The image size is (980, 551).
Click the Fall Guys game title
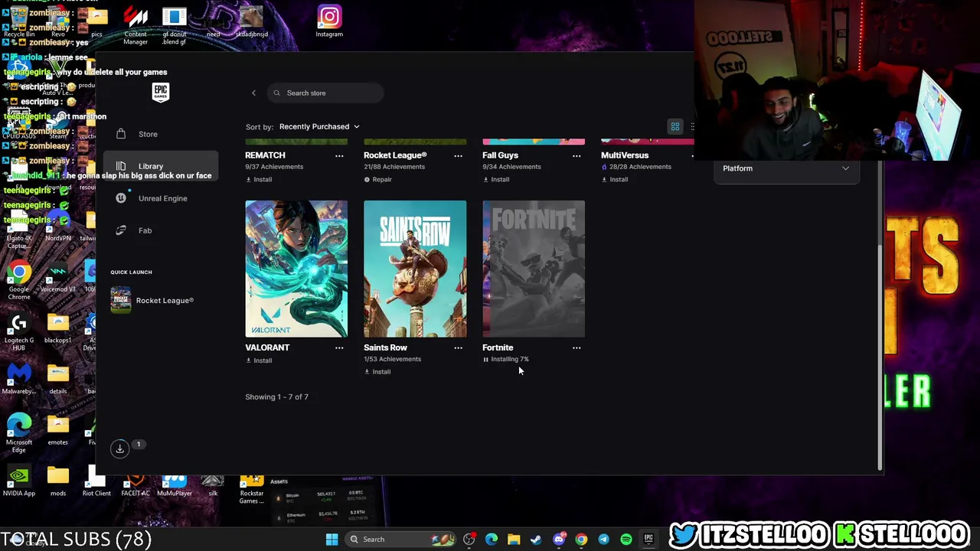pos(500,156)
